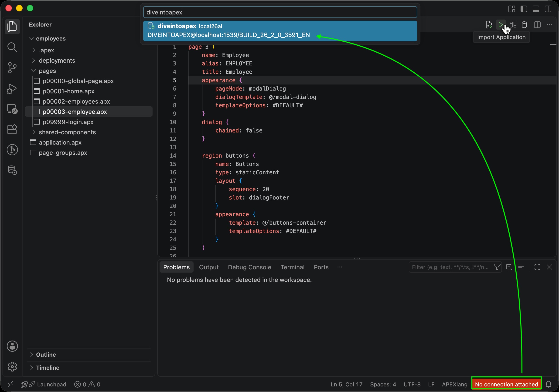Click the No connection attached status item
Viewport: 559px width, 392px height.
(506, 385)
